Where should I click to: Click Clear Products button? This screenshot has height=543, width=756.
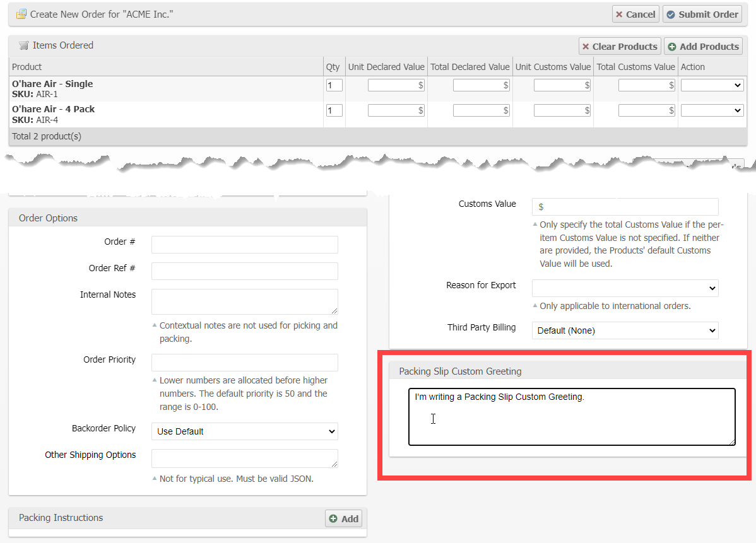click(619, 47)
